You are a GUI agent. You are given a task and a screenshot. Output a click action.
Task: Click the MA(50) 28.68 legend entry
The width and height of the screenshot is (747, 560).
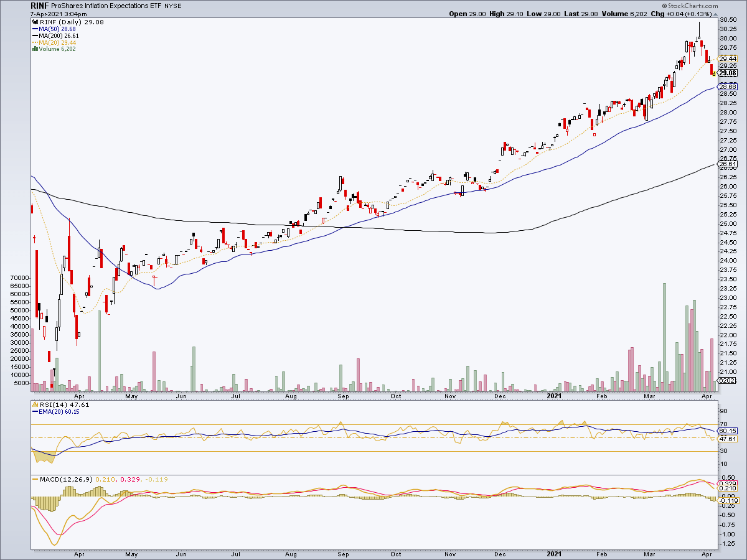[57, 29]
